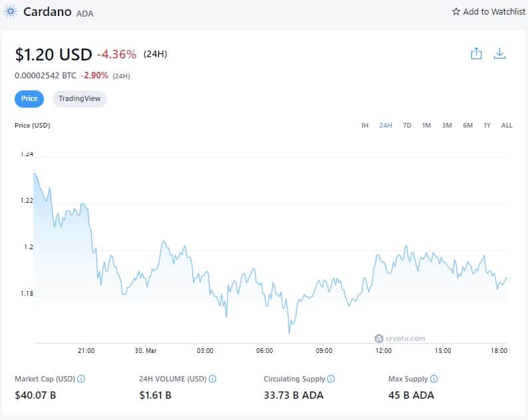Image resolution: width=528 pixels, height=420 pixels.
Task: Click the Cardano heading text
Action: tap(47, 12)
